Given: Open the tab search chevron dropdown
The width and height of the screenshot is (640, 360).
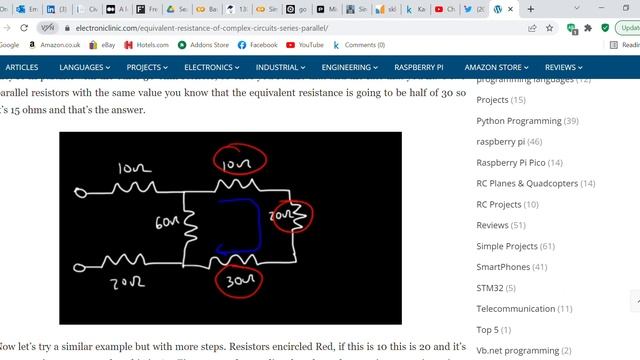Looking at the screenshot, I should [x=576, y=8].
